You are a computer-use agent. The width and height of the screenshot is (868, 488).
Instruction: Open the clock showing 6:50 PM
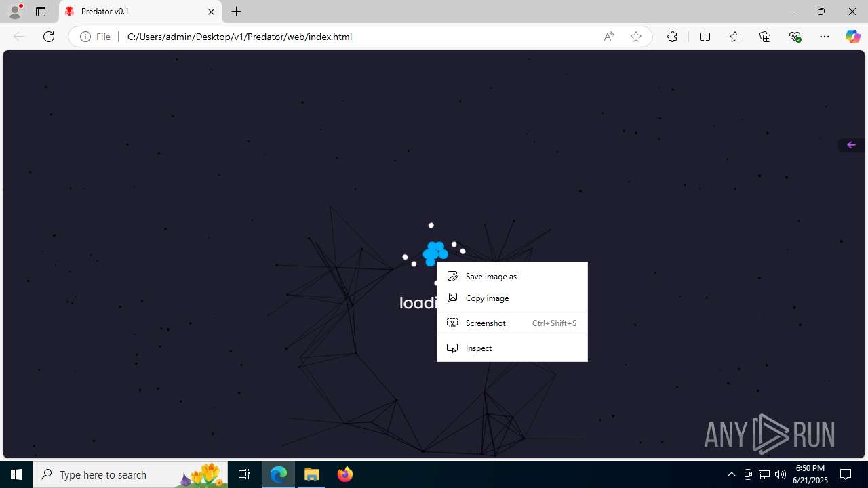point(810,474)
